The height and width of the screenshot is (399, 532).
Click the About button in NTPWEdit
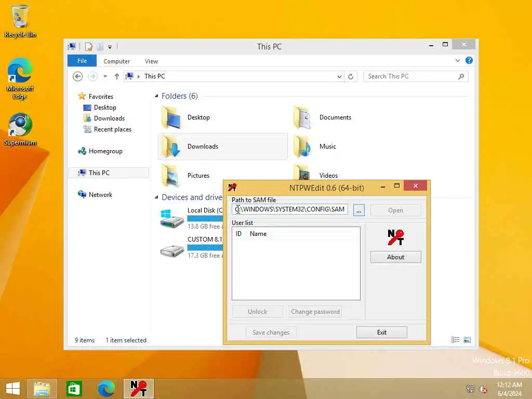[395, 257]
